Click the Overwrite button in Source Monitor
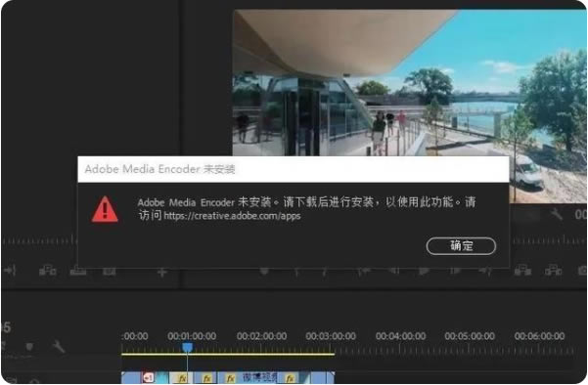 (x=78, y=271)
